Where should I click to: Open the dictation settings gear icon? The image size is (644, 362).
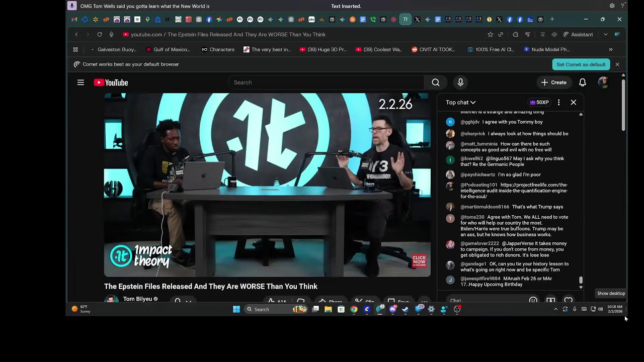click(612, 6)
